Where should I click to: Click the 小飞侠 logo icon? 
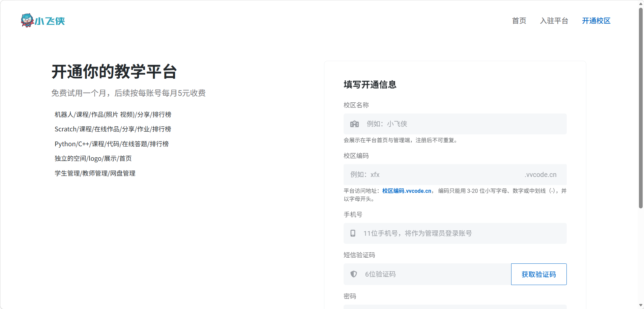(x=43, y=21)
